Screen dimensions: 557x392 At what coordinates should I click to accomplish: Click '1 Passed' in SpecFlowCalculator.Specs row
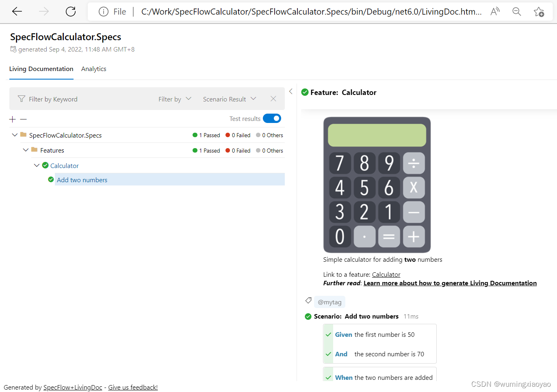(x=206, y=135)
